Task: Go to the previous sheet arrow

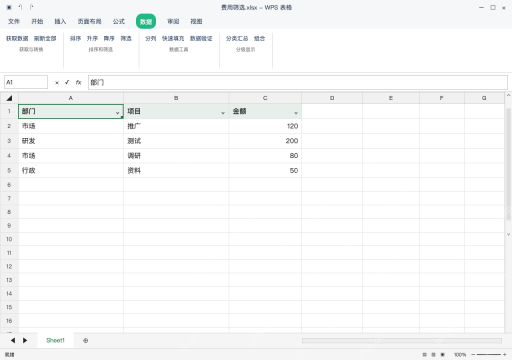Action: 13,340
